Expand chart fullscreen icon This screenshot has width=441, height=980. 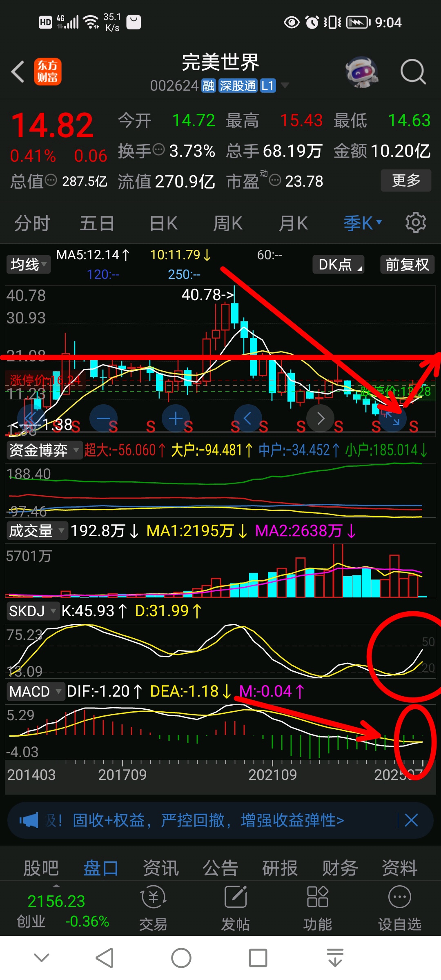392,418
